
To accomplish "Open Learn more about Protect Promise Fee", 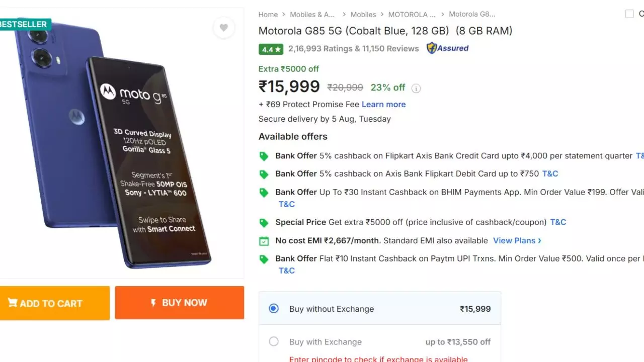I will coord(383,105).
